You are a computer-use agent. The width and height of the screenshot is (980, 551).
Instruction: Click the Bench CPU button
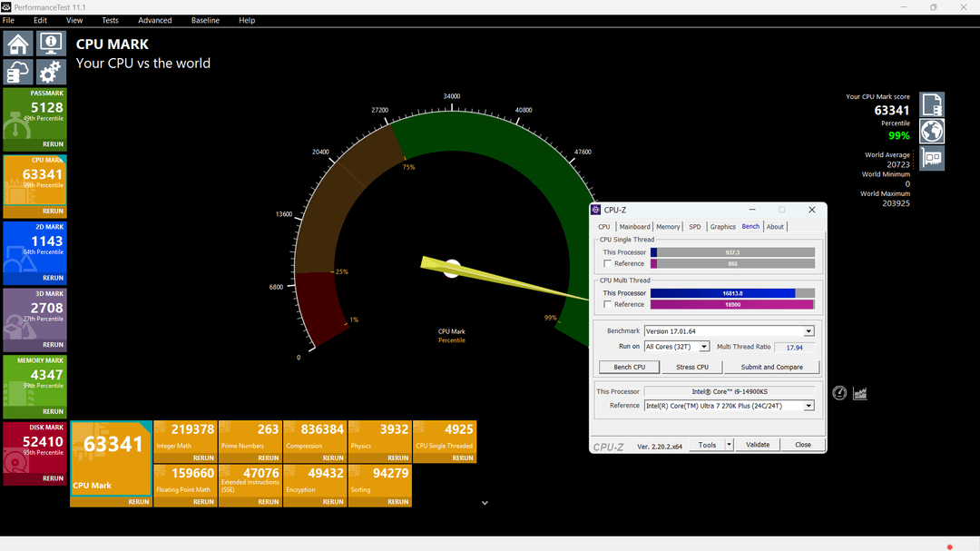click(630, 367)
